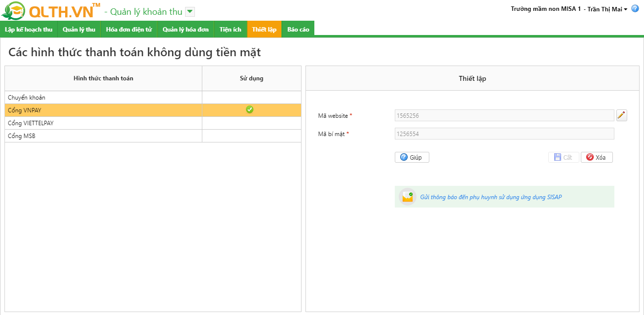The image size is (644, 315).
Task: Switch to the Quản lý thu tab
Action: [79, 30]
